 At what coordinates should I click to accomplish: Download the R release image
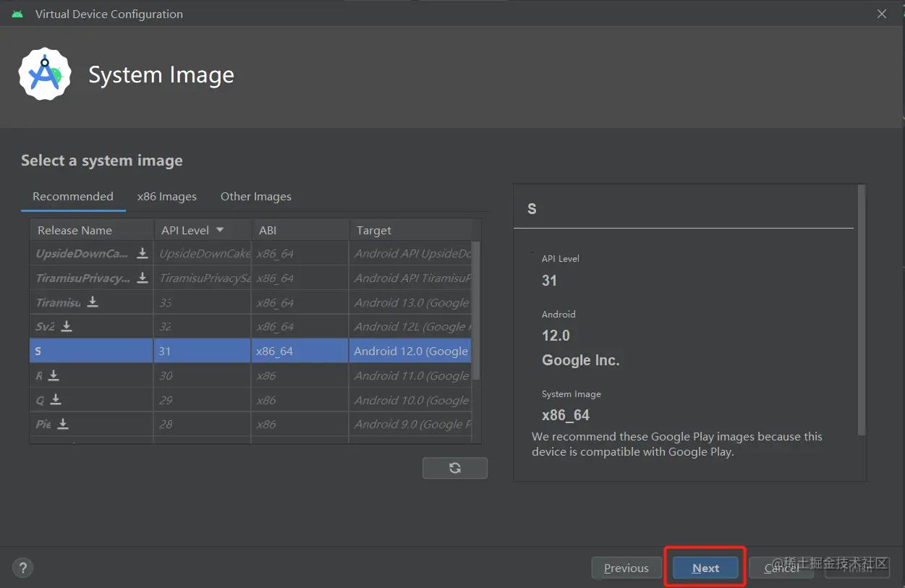point(54,375)
